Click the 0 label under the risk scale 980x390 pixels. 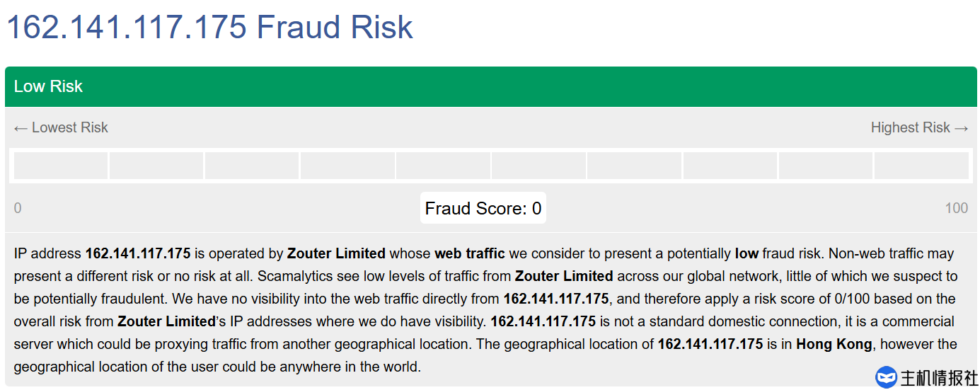coord(18,208)
